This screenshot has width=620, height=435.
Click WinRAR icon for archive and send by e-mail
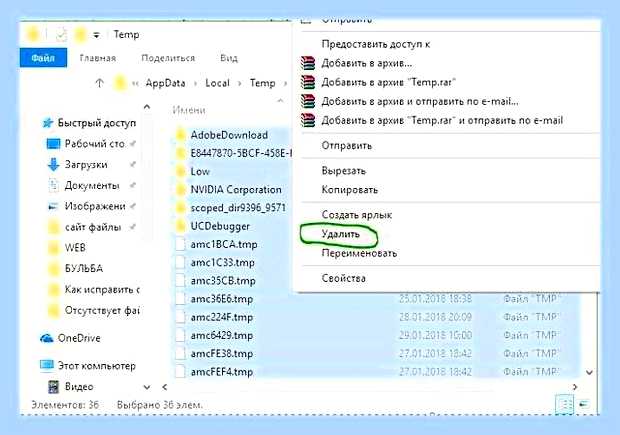308,101
